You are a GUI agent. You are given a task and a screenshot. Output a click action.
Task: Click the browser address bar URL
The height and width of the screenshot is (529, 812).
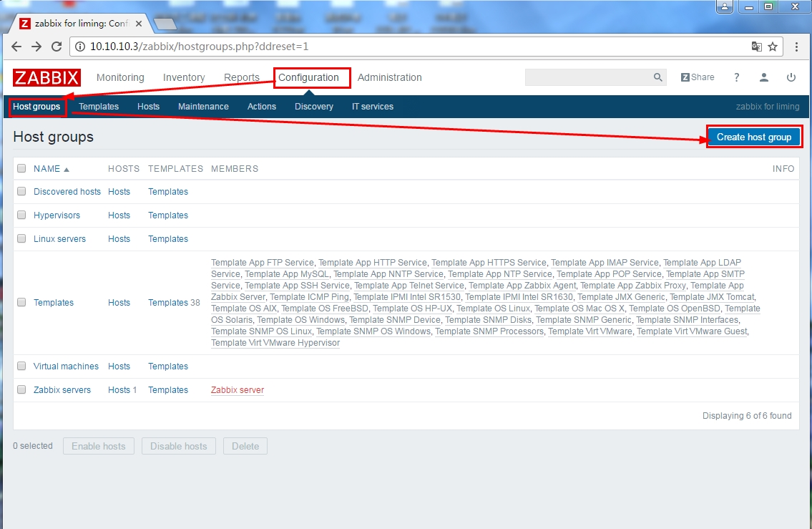(x=200, y=47)
